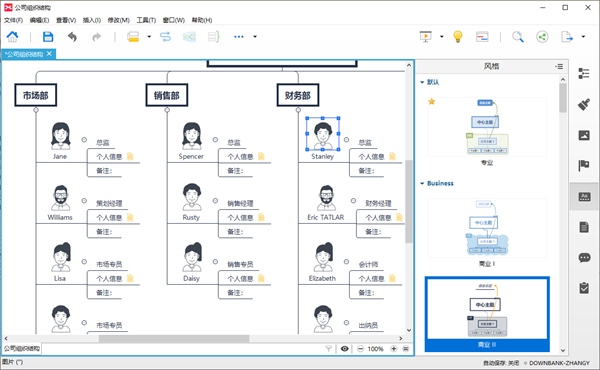Screen dimensions: 600x370
Task: Open the 窗口(W) menu
Action: [174, 20]
